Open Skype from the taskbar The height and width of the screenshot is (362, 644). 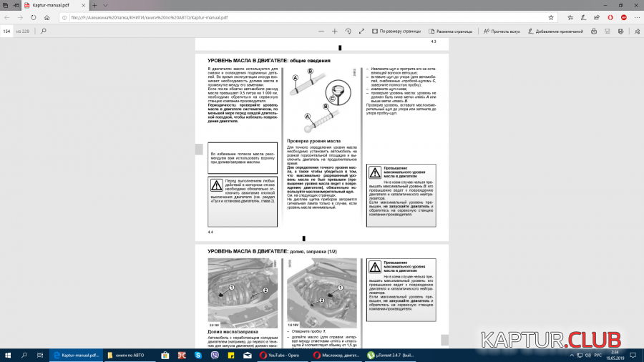click(198, 355)
